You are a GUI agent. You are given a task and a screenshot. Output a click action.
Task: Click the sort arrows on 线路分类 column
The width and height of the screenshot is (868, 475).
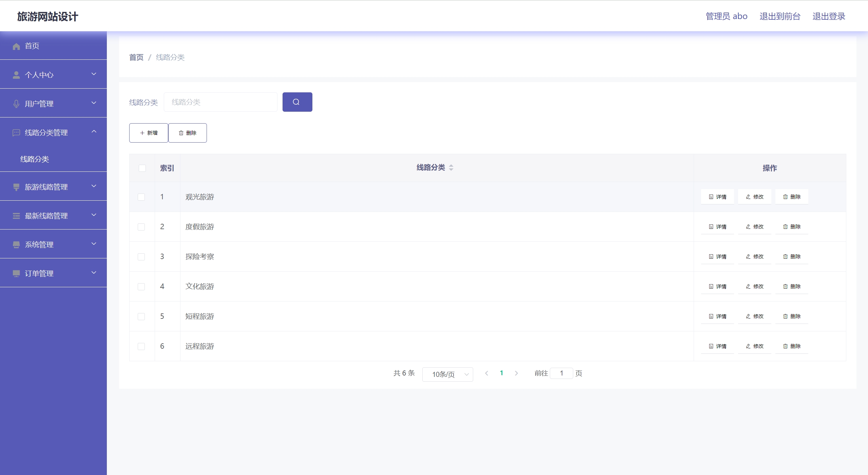click(451, 167)
